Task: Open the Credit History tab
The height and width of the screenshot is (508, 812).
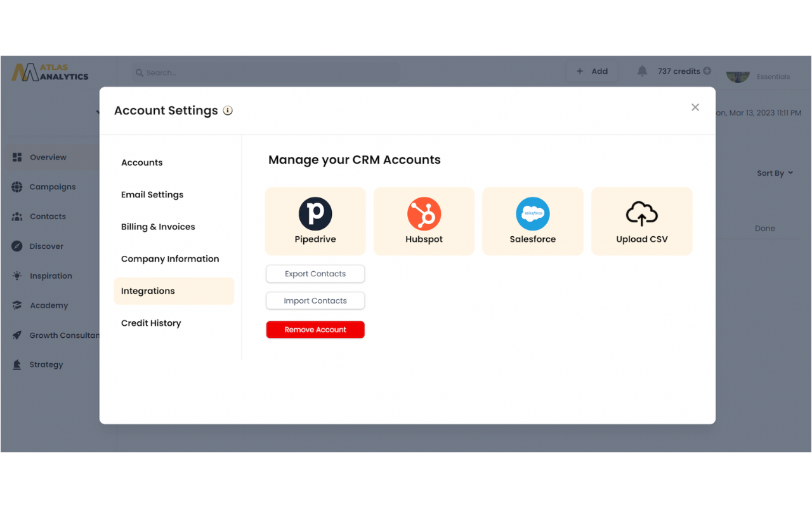Action: point(151,323)
